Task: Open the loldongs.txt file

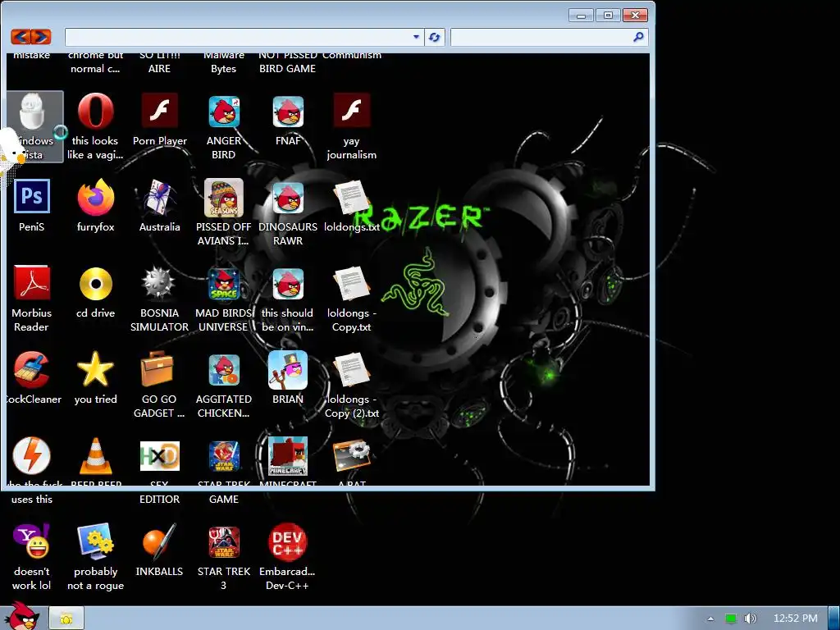Action: pos(351,198)
